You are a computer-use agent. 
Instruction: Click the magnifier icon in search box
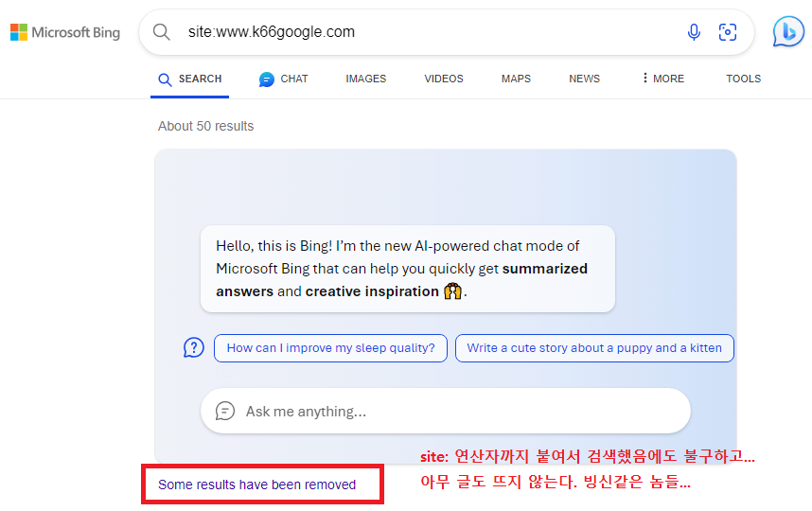[162, 32]
